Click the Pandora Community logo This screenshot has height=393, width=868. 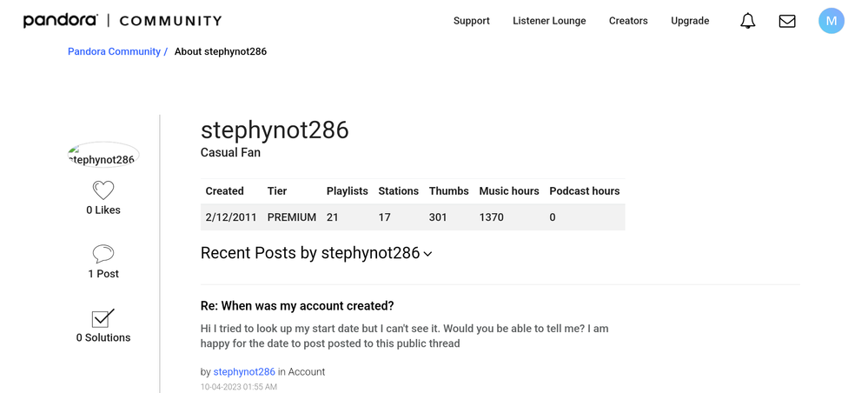pos(123,21)
